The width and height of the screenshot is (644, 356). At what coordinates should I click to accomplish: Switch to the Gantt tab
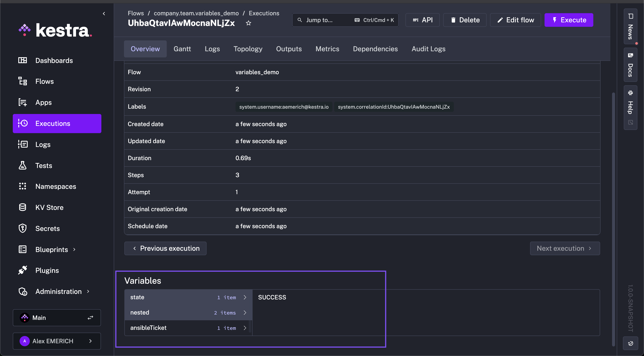tap(182, 49)
